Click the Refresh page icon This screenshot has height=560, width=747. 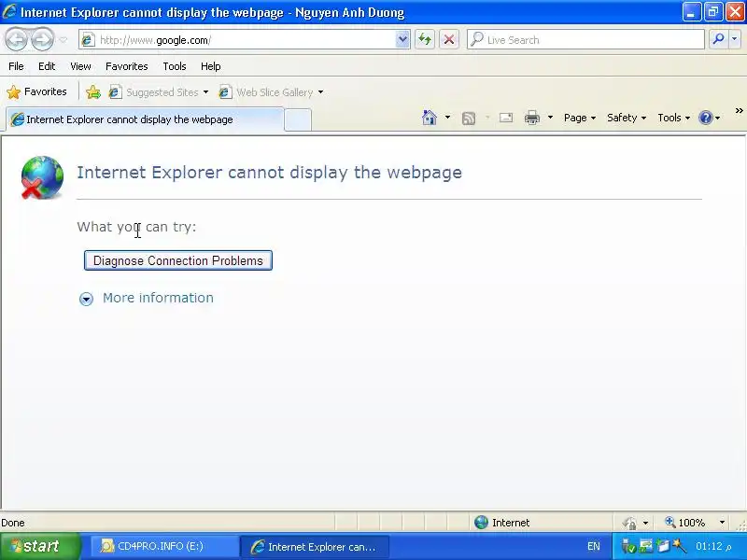click(x=425, y=39)
